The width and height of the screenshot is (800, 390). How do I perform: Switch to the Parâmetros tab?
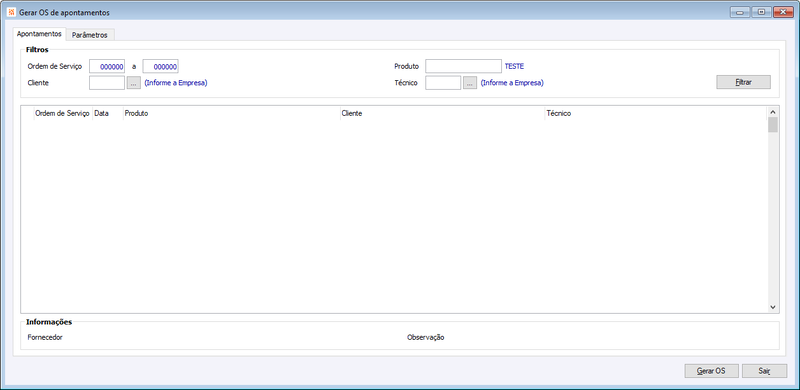click(90, 35)
